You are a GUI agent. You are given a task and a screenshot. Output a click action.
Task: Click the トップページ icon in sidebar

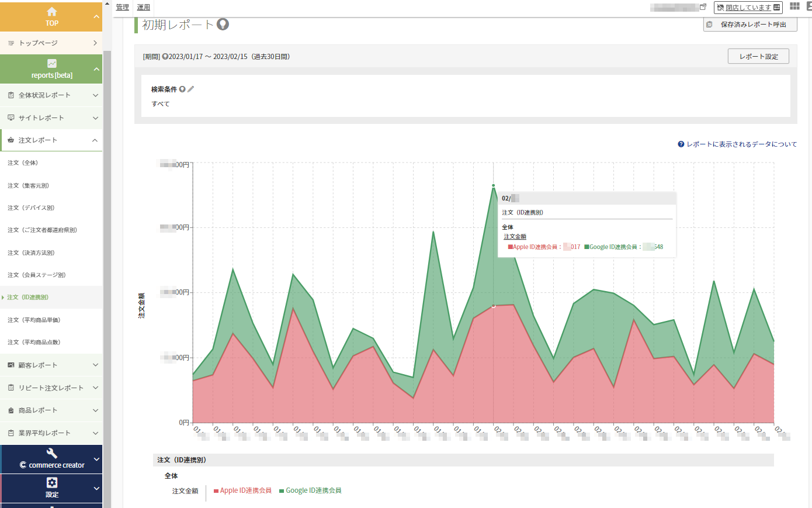(x=11, y=43)
